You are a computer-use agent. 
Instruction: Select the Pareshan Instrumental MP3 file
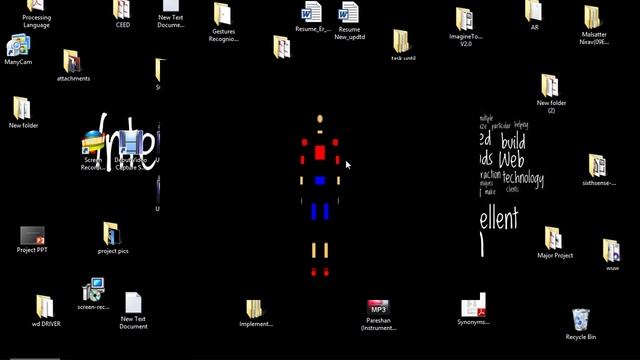[378, 308]
